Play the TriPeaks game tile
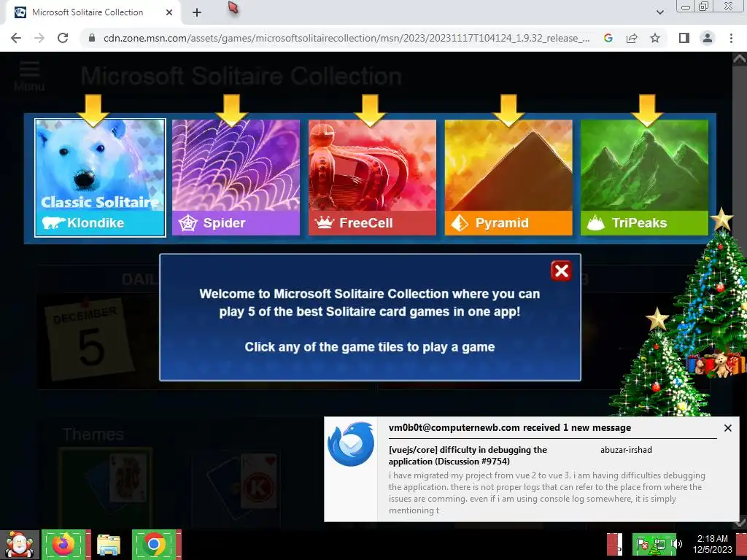This screenshot has width=747, height=560. coord(644,178)
